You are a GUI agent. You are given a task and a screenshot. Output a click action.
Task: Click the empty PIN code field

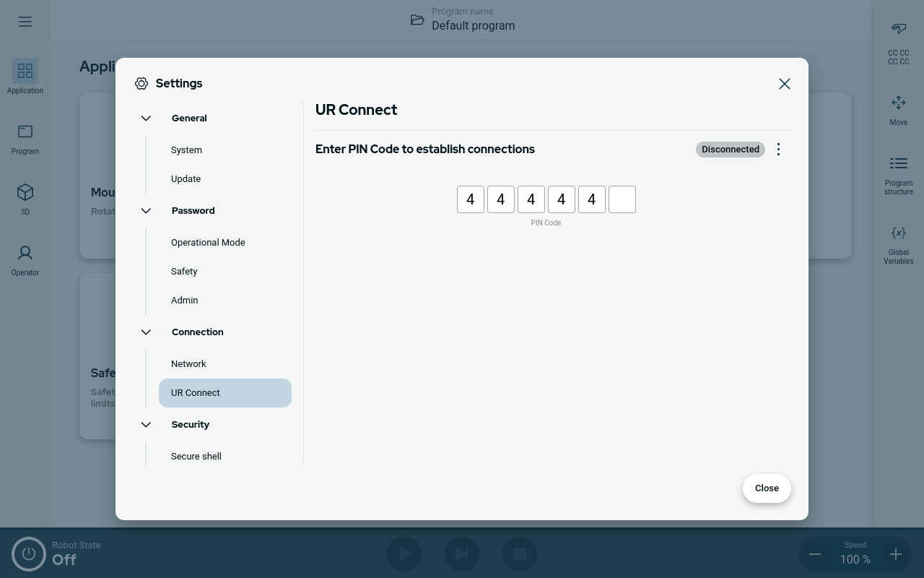(622, 199)
